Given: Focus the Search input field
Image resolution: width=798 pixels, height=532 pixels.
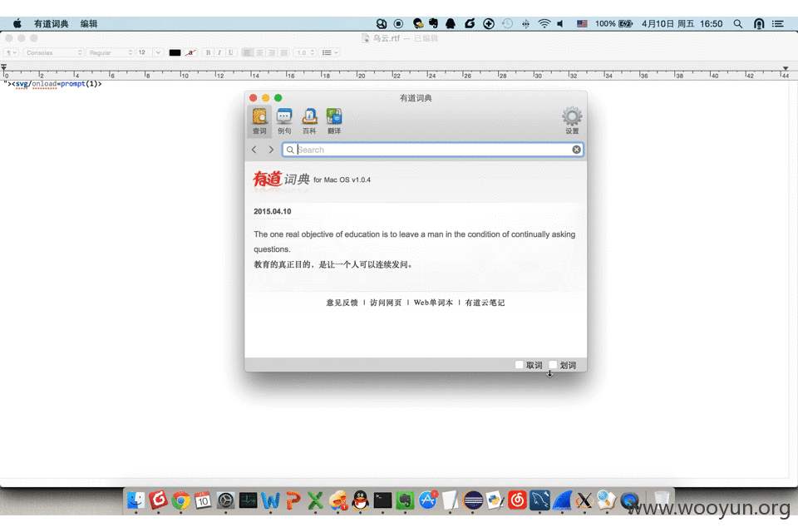Looking at the screenshot, I should (x=432, y=149).
